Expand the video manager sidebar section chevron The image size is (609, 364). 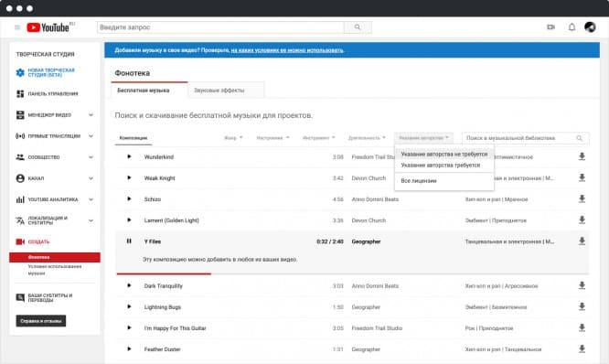(x=91, y=115)
